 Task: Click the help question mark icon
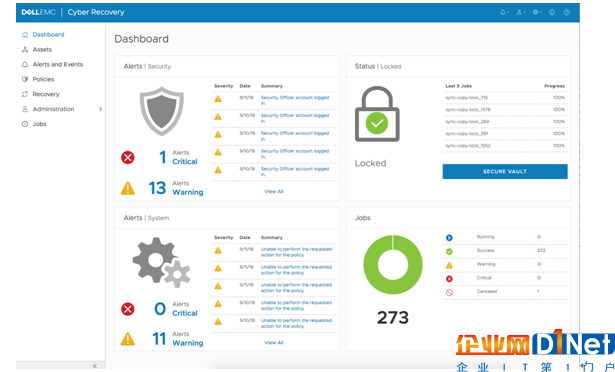click(x=567, y=12)
